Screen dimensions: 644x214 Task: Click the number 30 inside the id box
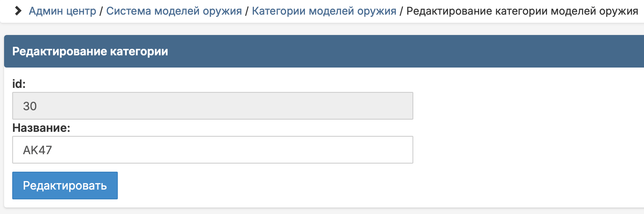pos(30,106)
